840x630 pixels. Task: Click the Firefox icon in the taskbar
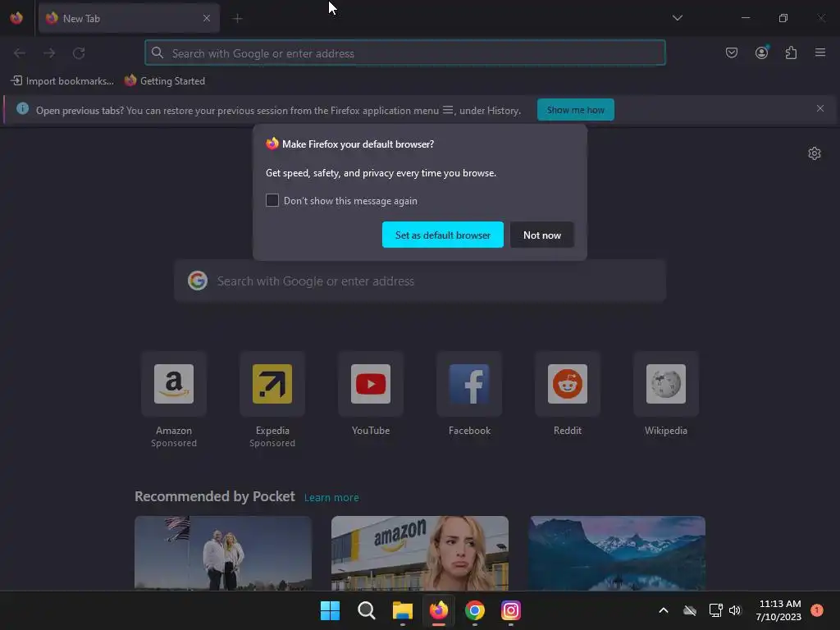pos(439,610)
